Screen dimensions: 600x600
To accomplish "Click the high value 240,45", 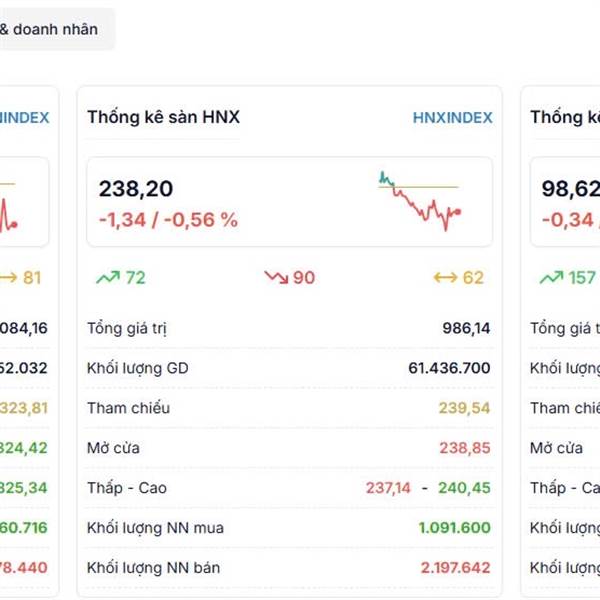I will pos(464,488).
